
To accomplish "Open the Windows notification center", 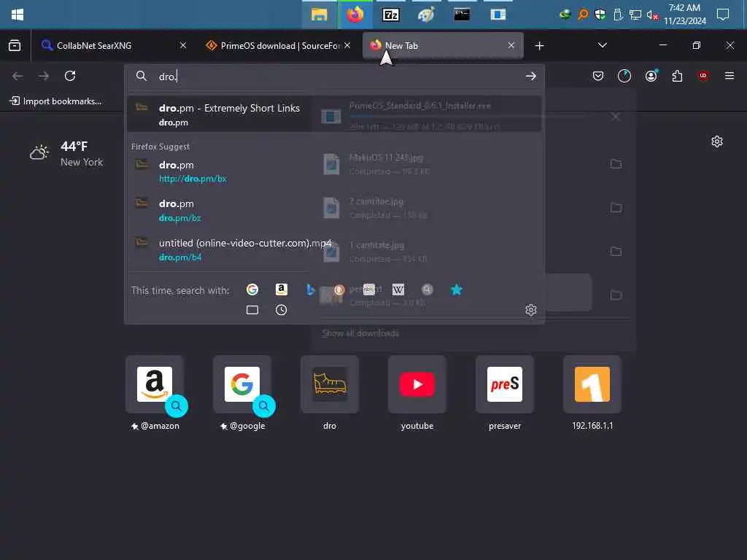I will [x=723, y=15].
